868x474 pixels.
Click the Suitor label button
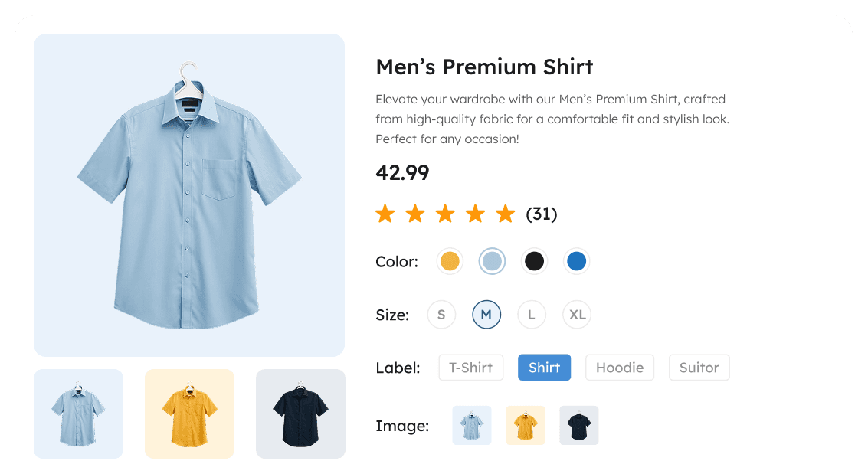pyautogui.click(x=699, y=368)
